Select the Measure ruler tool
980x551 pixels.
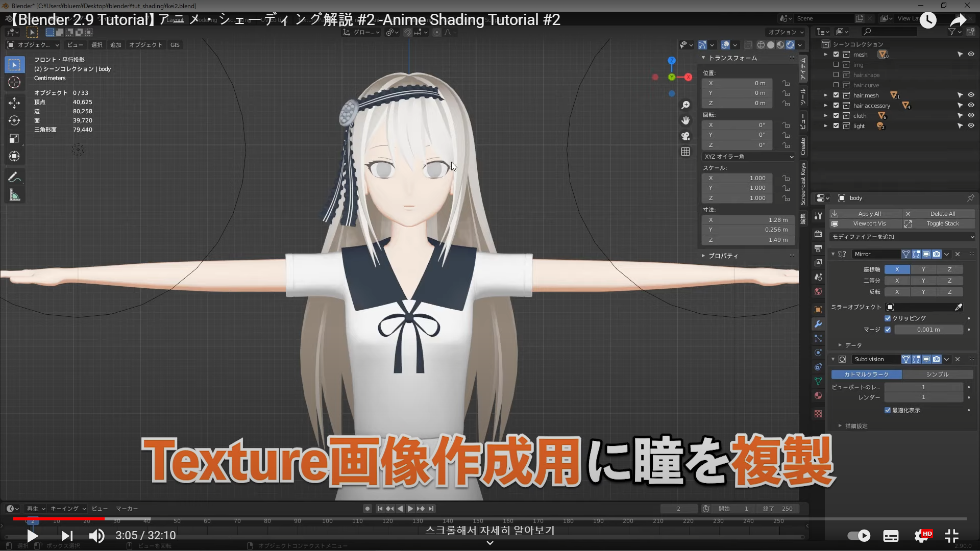click(14, 195)
